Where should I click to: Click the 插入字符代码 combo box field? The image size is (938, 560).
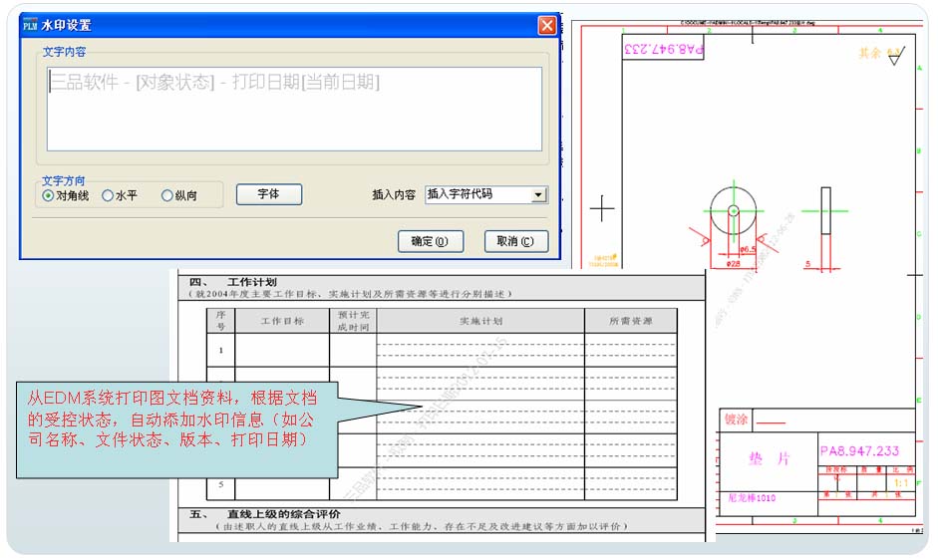[476, 195]
